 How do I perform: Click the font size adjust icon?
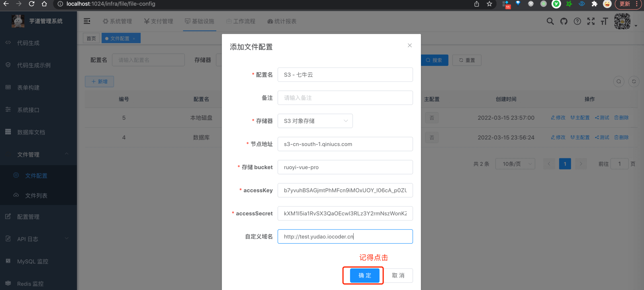click(604, 22)
